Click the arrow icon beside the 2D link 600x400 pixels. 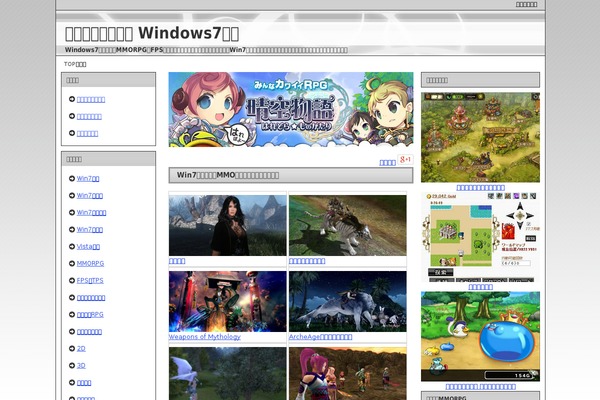pyautogui.click(x=72, y=348)
